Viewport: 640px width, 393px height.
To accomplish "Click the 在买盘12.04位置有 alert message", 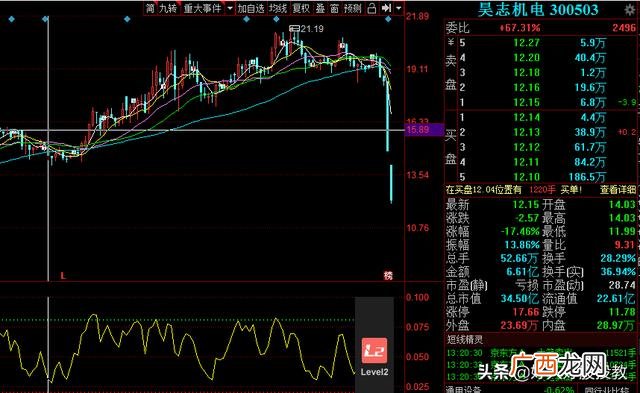I will pos(484,190).
